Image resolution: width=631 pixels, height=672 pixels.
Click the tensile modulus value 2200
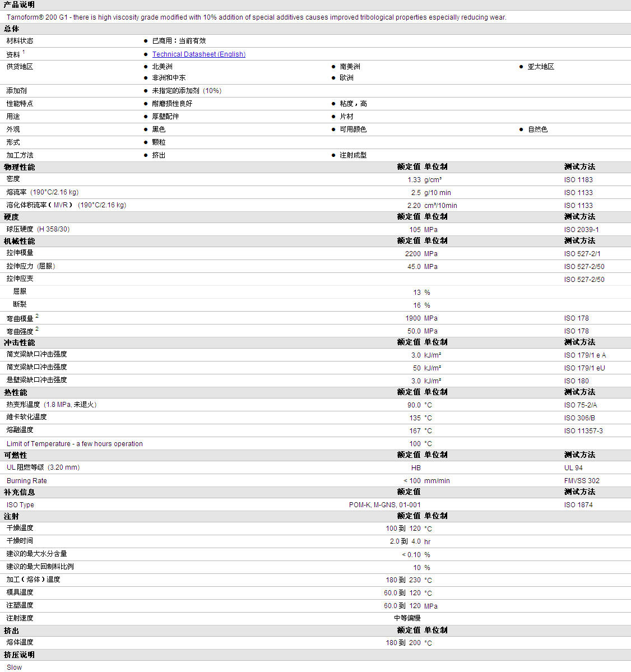click(x=412, y=254)
